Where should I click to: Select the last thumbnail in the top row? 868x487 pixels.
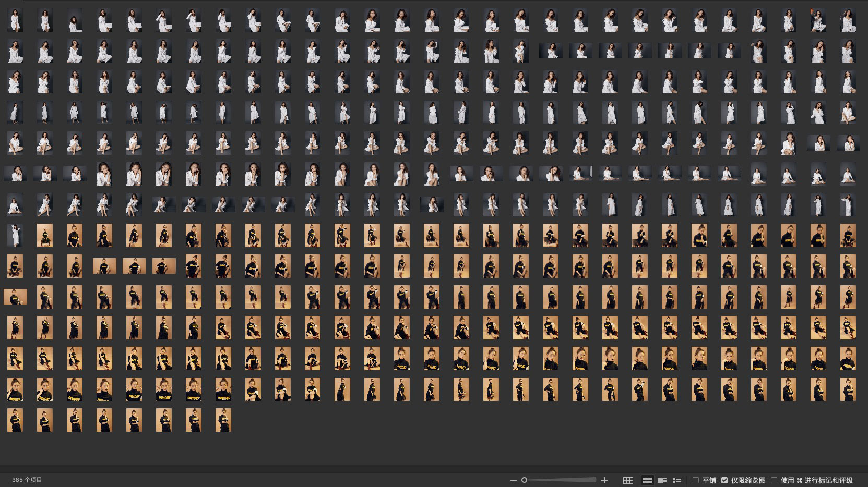point(848,21)
